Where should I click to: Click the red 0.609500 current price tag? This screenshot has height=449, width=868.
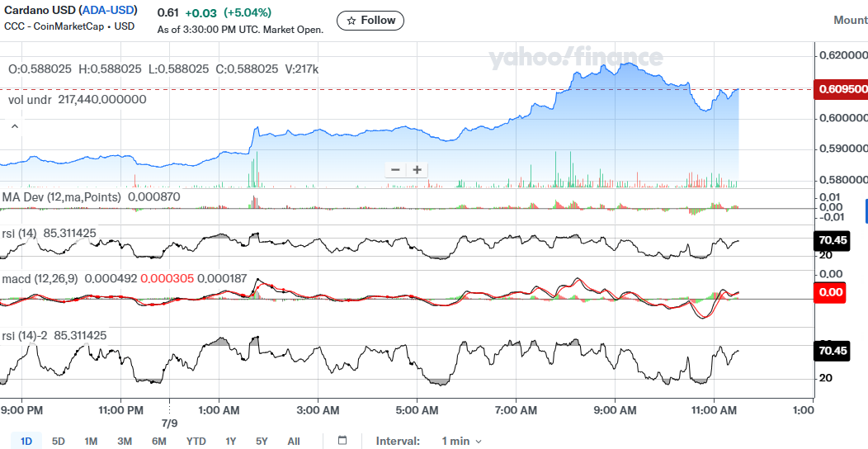842,89
